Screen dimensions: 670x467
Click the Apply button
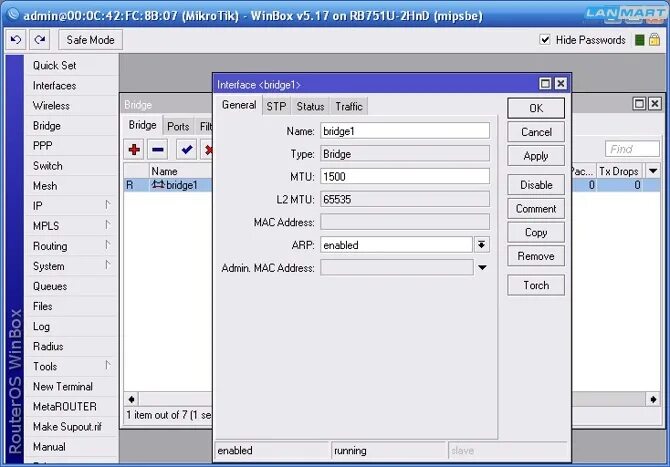(x=536, y=156)
